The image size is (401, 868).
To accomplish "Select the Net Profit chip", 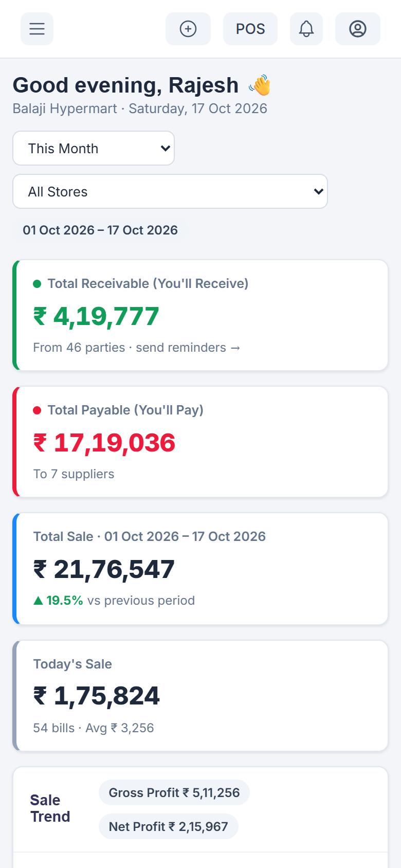I will (169, 826).
